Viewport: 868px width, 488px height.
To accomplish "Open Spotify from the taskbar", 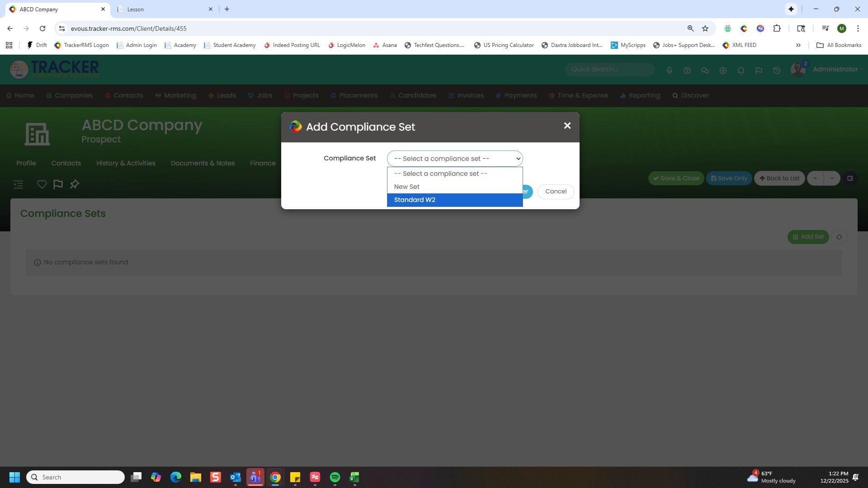I will pyautogui.click(x=335, y=477).
